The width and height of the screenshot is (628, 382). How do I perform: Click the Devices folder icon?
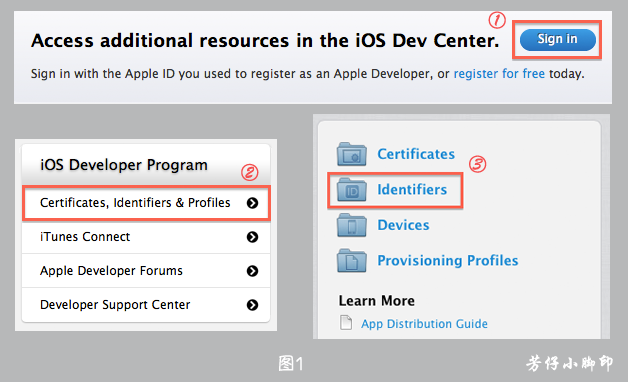pyautogui.click(x=352, y=225)
